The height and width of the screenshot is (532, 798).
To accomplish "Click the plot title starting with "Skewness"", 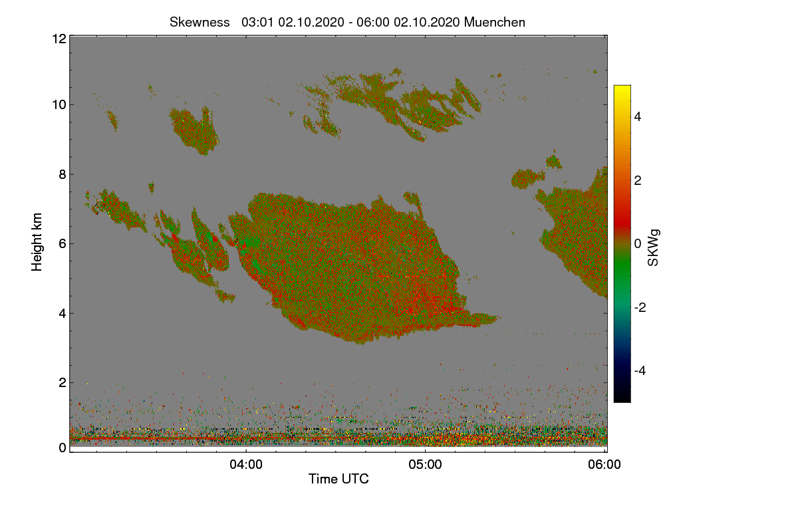I will (x=347, y=22).
